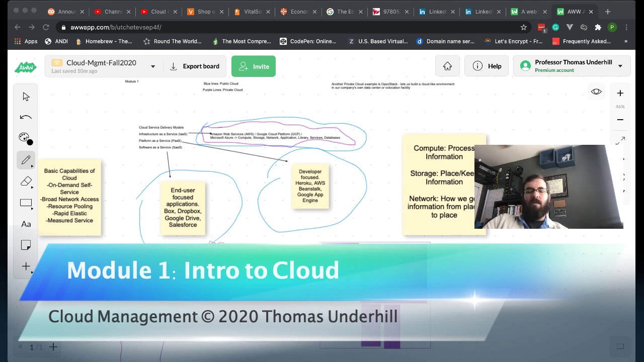Toggle the eye visibility icon
Image resolution: width=644 pixels, height=362 pixels.
tap(596, 92)
